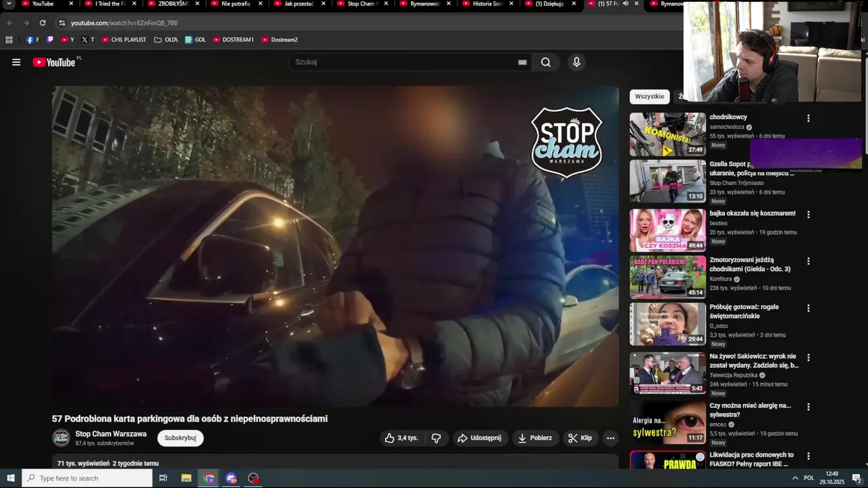868x488 pixels.
Task: Switch to the (1) Dziękuję browser tab
Action: 550,4
